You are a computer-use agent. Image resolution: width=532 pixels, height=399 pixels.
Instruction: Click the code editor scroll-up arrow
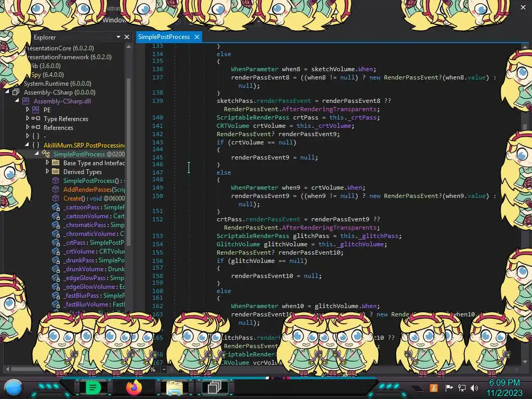click(x=525, y=47)
